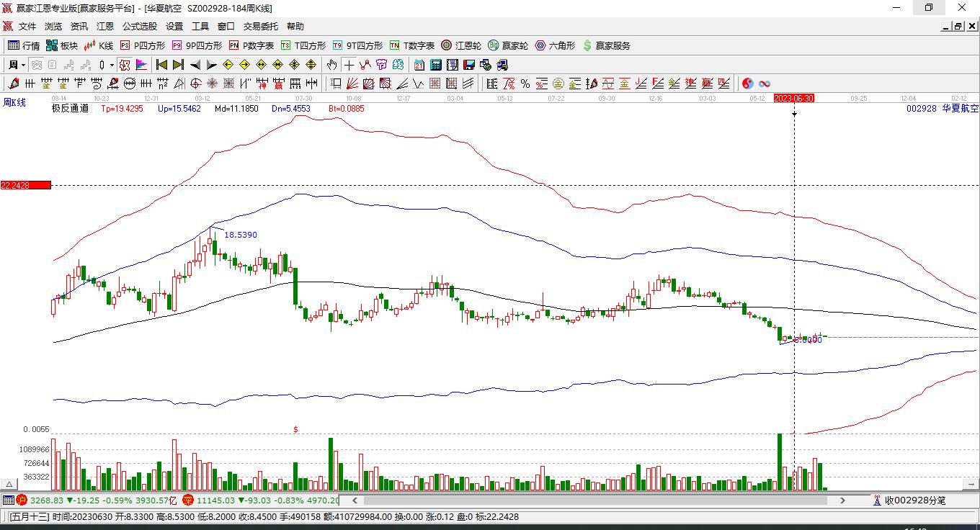This screenshot has height=530, width=980.
Task: Open the 资讯 menu
Action: pyautogui.click(x=79, y=27)
